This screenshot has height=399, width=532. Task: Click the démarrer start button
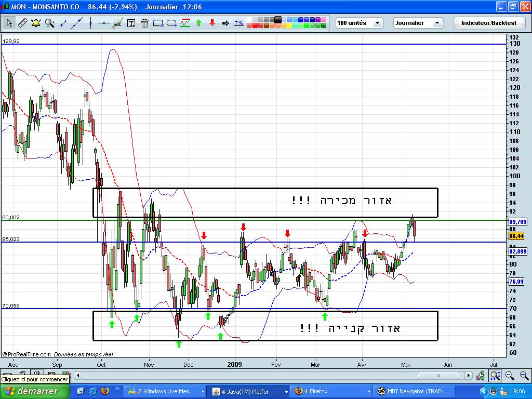(35, 391)
